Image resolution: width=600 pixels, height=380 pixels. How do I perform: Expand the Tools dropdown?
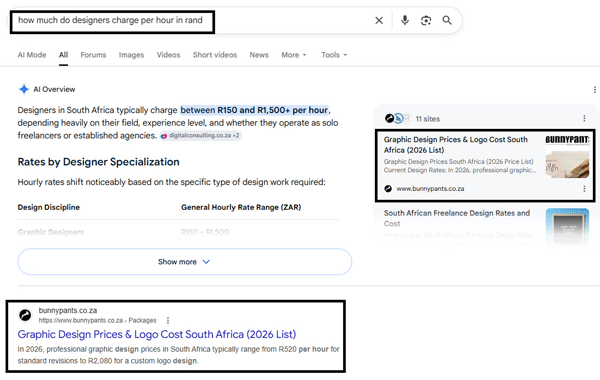point(334,55)
